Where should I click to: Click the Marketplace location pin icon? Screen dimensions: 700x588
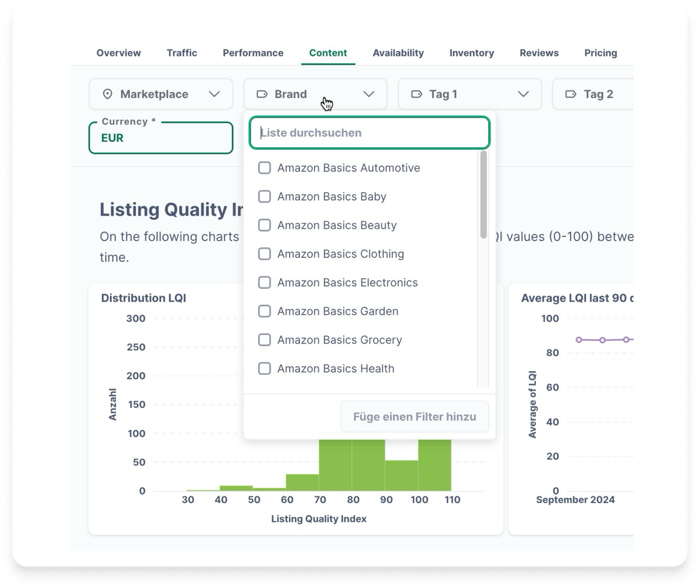point(107,94)
